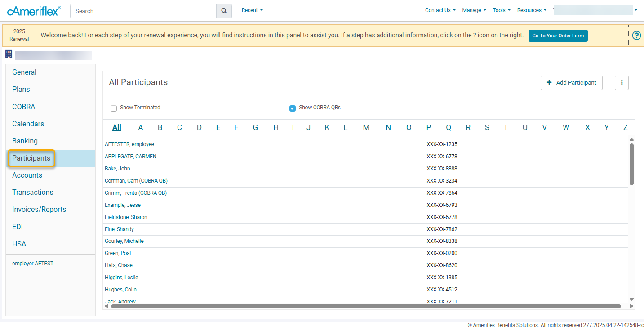Toggle the Show Terminated checkbox
The width and height of the screenshot is (644, 327).
114,108
